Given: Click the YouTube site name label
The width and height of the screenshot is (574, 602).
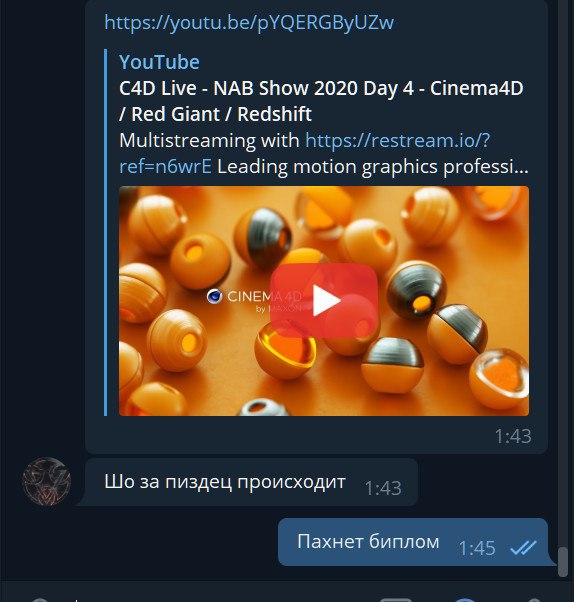Looking at the screenshot, I should (x=159, y=62).
